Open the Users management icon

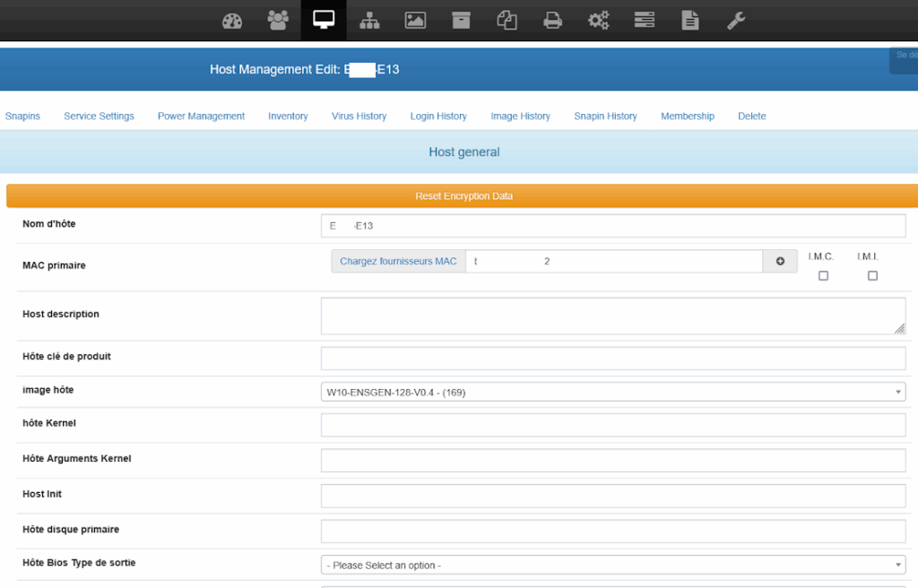point(278,21)
